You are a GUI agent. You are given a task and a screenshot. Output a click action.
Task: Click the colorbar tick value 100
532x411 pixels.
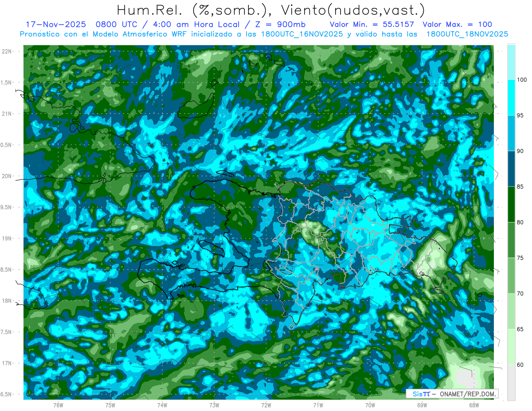522,80
